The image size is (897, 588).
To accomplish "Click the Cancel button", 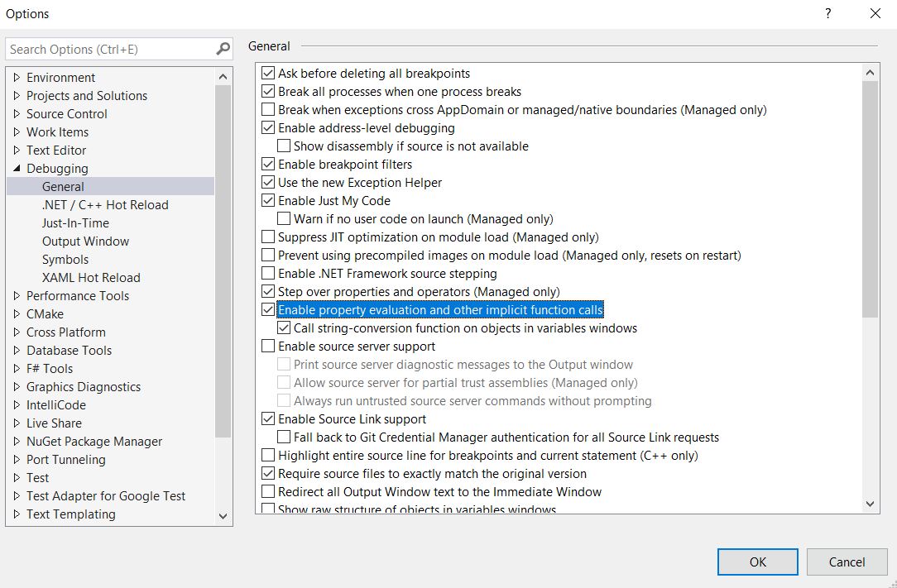I will pos(847,562).
